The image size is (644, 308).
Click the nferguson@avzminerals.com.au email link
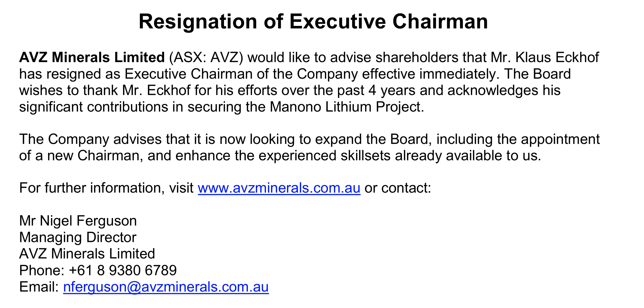[x=166, y=287]
